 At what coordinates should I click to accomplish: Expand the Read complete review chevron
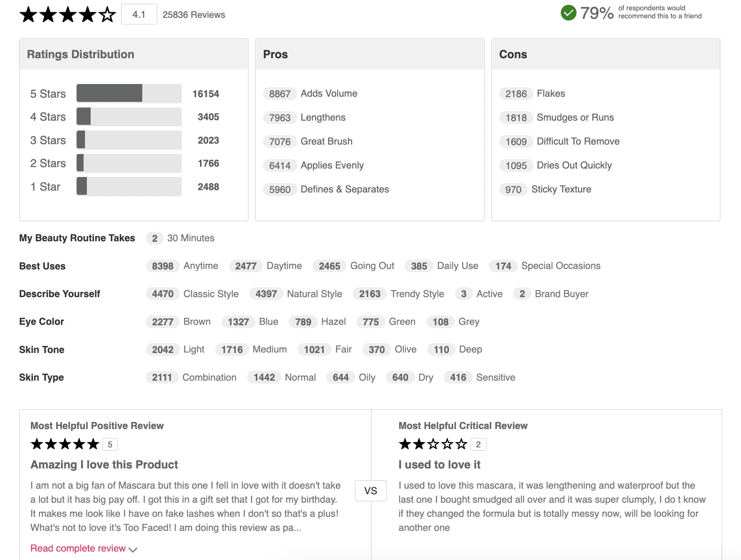coord(133,549)
